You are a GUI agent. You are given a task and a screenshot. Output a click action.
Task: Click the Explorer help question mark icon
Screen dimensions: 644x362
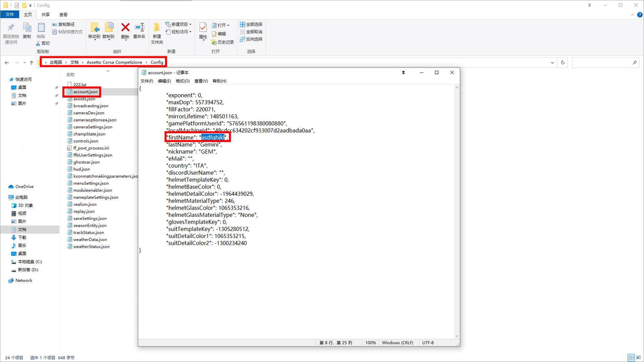pyautogui.click(x=640, y=15)
